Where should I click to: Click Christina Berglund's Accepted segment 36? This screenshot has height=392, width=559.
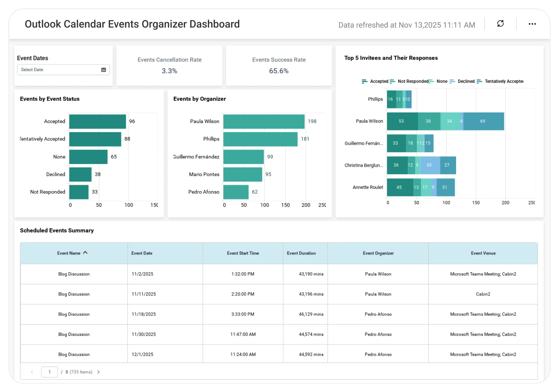tap(398, 165)
